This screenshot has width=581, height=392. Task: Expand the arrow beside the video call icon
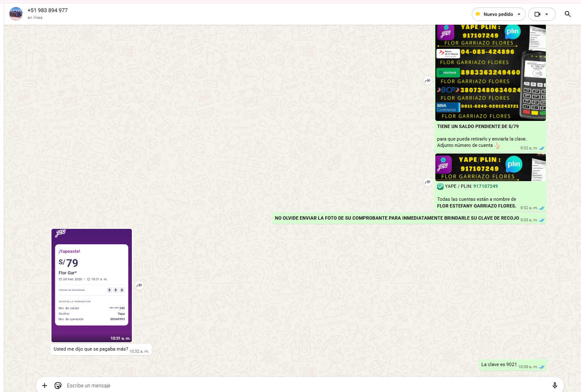coord(547,14)
